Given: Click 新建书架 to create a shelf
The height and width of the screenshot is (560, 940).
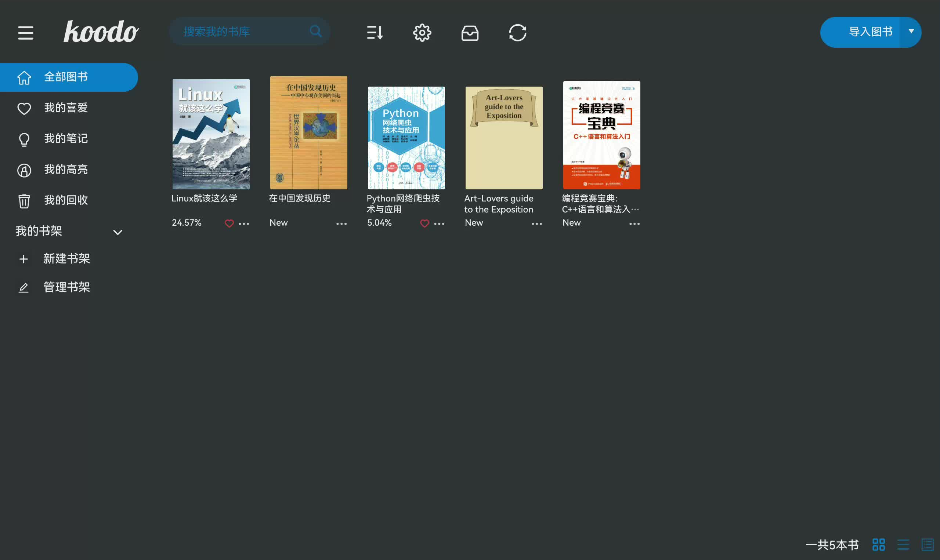Looking at the screenshot, I should pos(66,259).
